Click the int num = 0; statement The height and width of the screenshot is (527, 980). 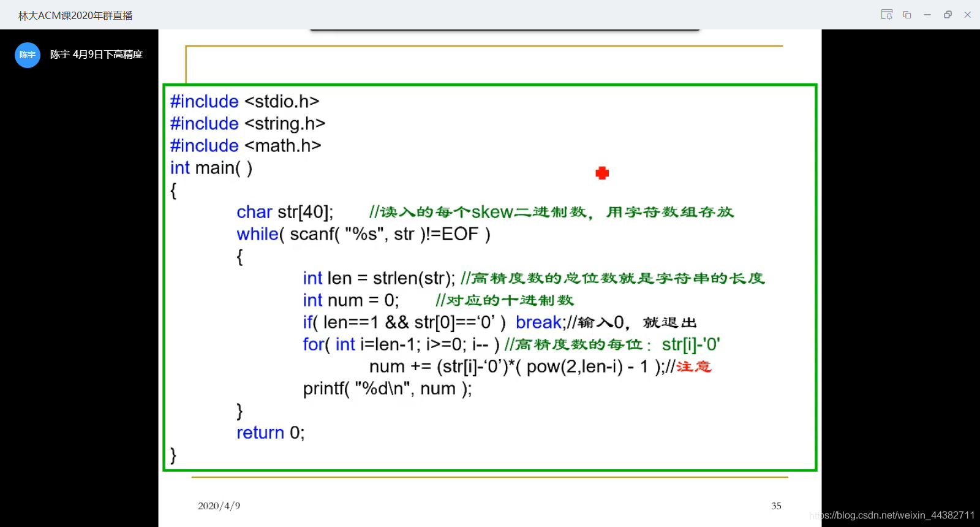(x=351, y=300)
